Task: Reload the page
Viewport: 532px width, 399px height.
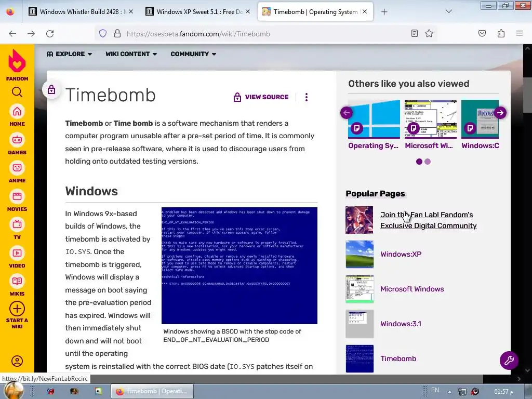Action: 50,34
